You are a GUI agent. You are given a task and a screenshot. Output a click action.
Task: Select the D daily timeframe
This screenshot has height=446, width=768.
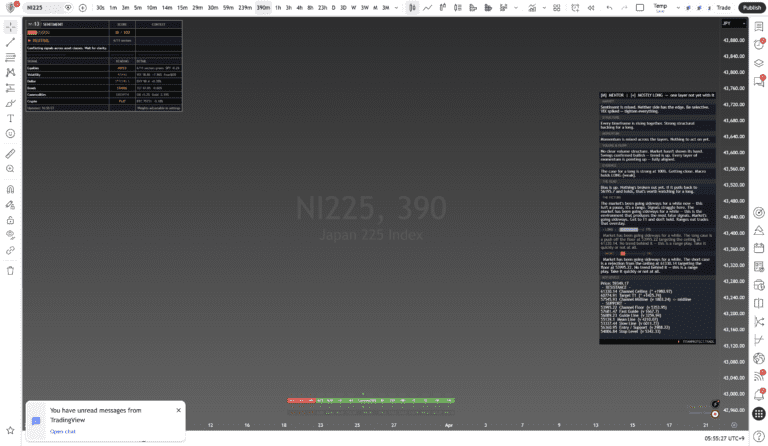tap(334, 8)
